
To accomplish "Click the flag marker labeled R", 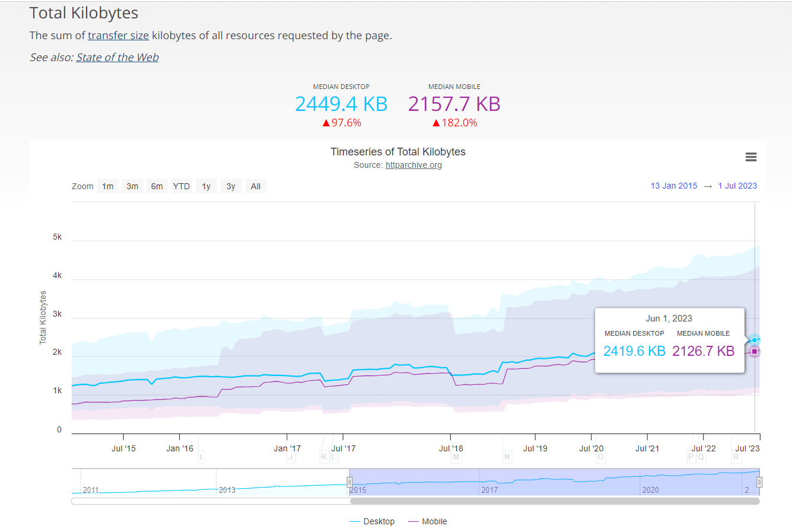I will pyautogui.click(x=736, y=457).
